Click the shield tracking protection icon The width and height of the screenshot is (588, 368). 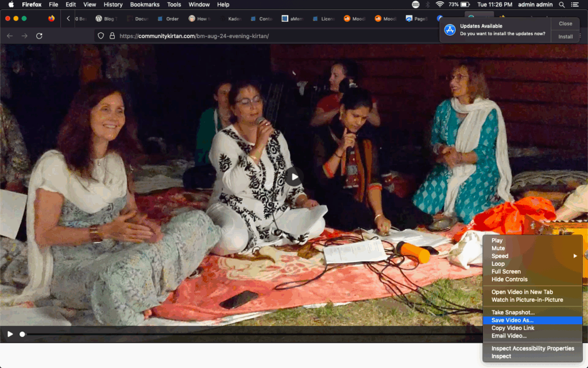point(100,36)
